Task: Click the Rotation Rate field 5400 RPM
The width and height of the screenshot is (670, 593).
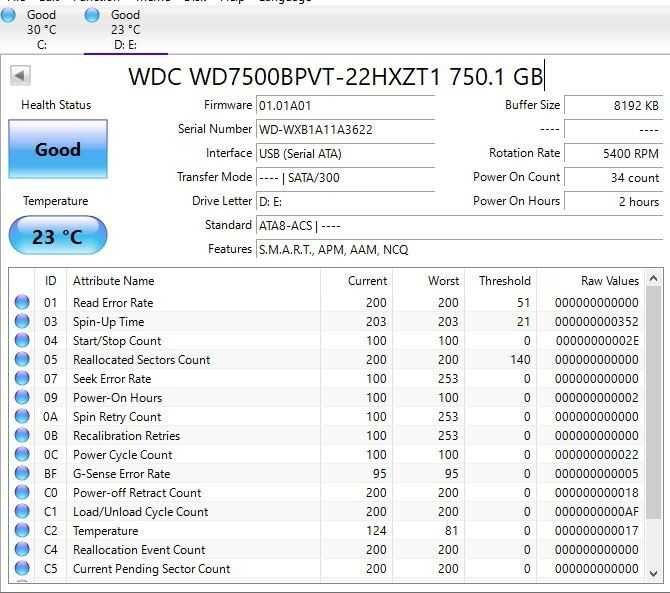Action: coord(614,153)
